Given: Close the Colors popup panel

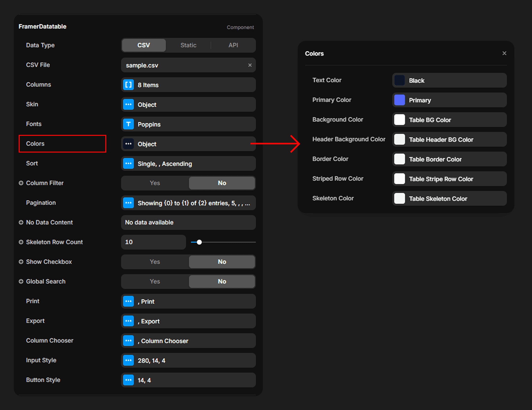Looking at the screenshot, I should 504,53.
